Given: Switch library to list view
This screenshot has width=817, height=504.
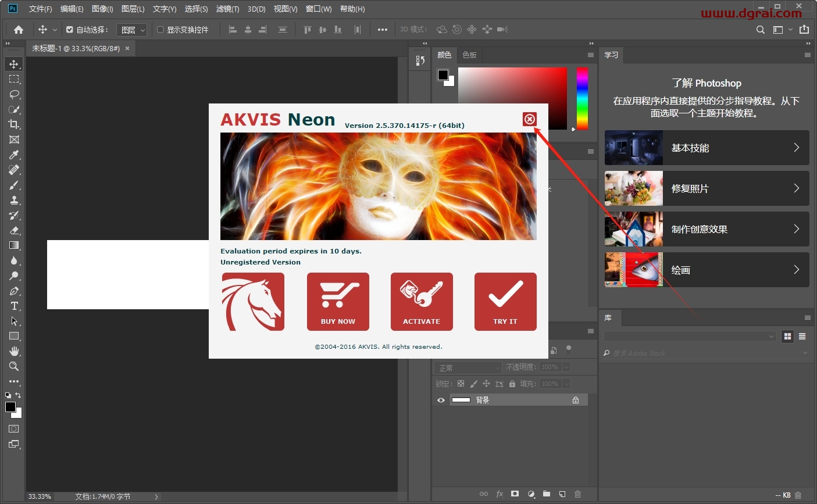Looking at the screenshot, I should click(x=802, y=337).
